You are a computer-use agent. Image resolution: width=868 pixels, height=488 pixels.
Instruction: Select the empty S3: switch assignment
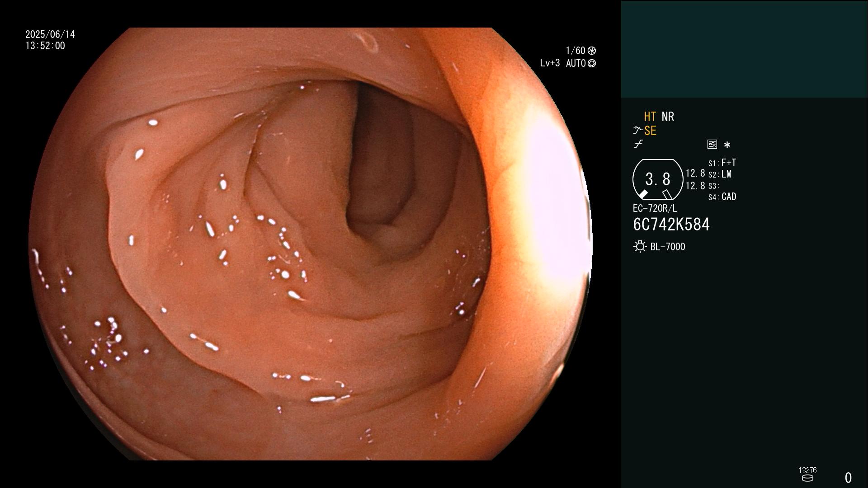[x=714, y=186]
